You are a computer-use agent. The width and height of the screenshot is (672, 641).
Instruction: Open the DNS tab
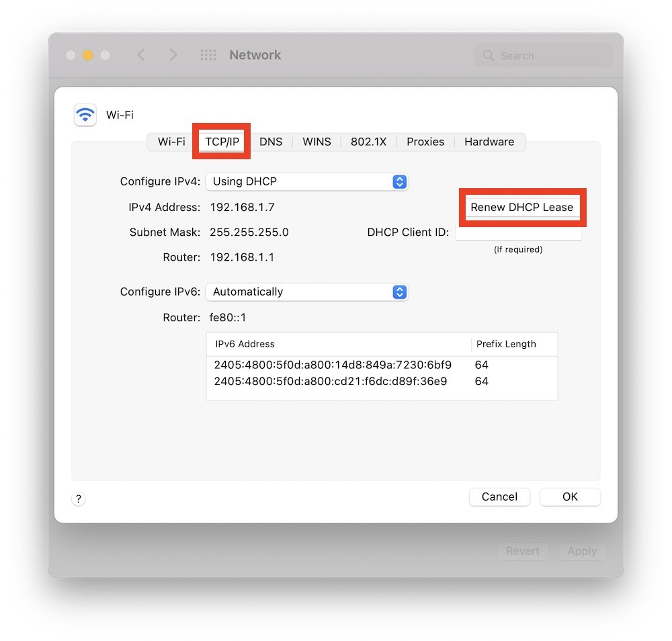click(x=271, y=142)
